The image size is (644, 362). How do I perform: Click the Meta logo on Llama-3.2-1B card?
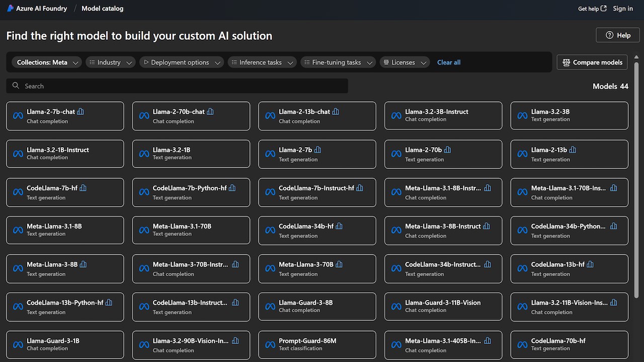click(x=144, y=154)
